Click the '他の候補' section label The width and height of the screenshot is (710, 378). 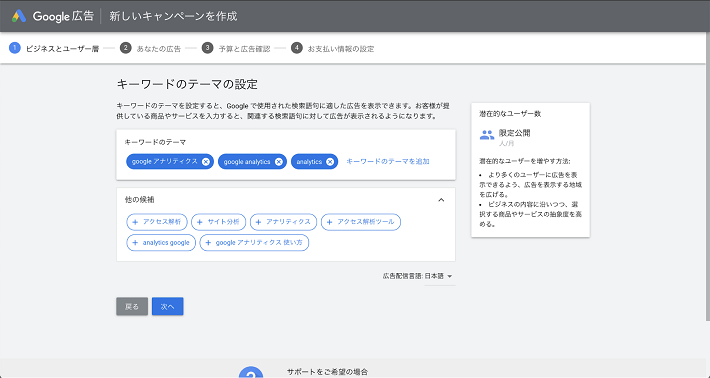pyautogui.click(x=139, y=200)
